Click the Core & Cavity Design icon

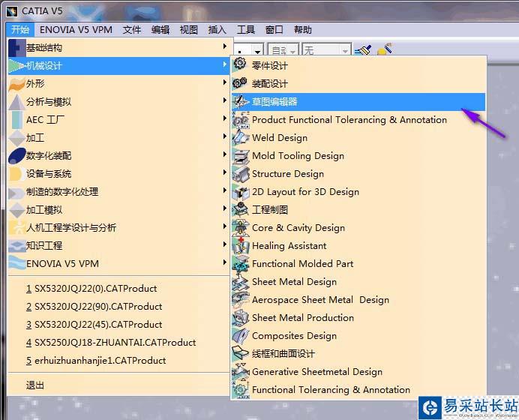[x=241, y=228]
